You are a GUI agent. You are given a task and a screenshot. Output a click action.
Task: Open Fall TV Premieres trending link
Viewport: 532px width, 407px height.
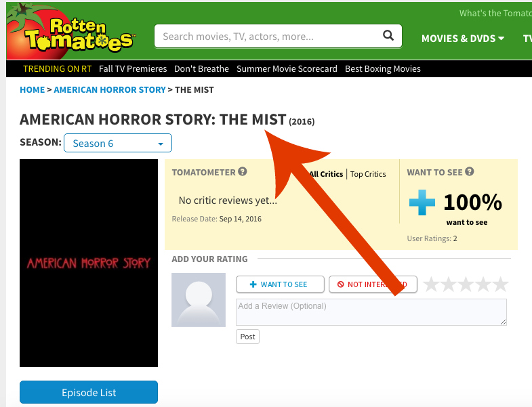point(133,69)
